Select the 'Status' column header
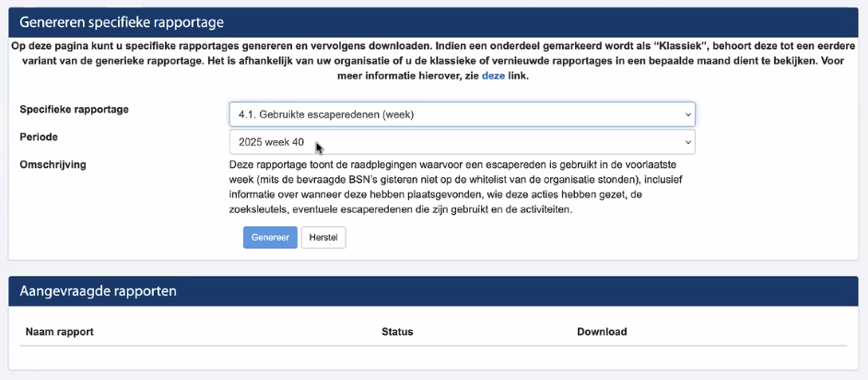This screenshot has height=380, width=868. 397,332
